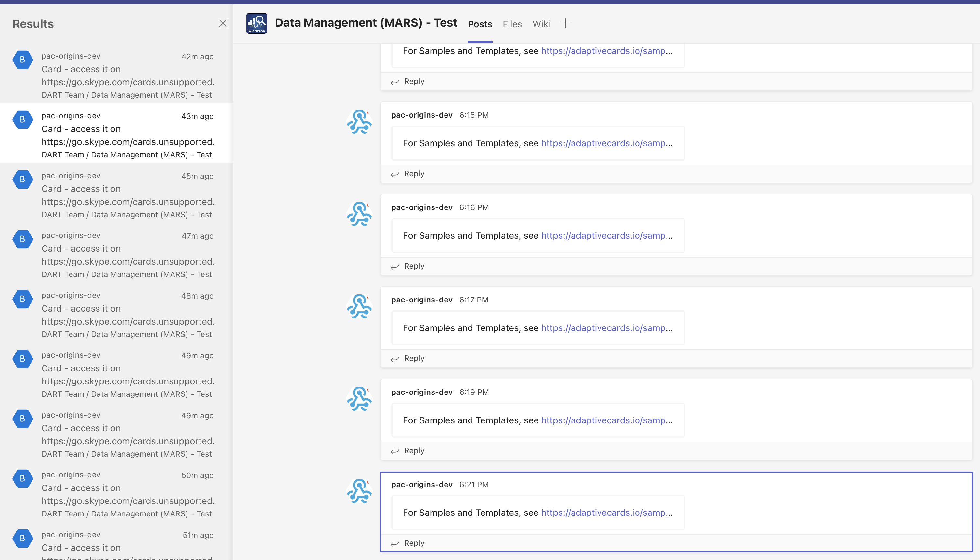Open the Wiki tab
This screenshot has width=980, height=560.
(x=541, y=24)
